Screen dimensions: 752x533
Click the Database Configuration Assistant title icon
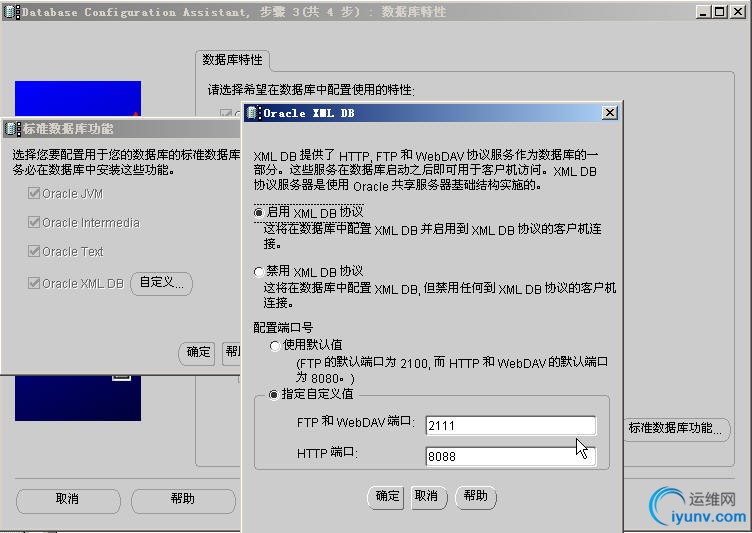[x=12, y=12]
